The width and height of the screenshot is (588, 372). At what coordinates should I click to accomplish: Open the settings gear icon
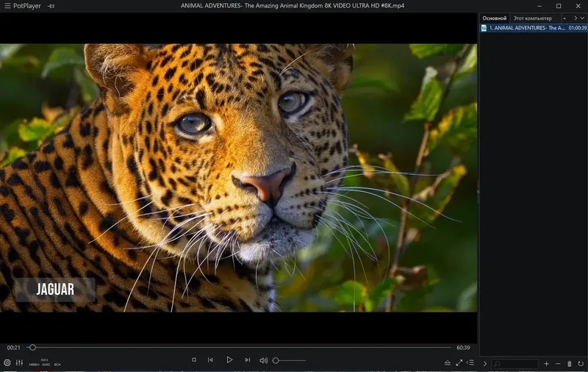7,363
